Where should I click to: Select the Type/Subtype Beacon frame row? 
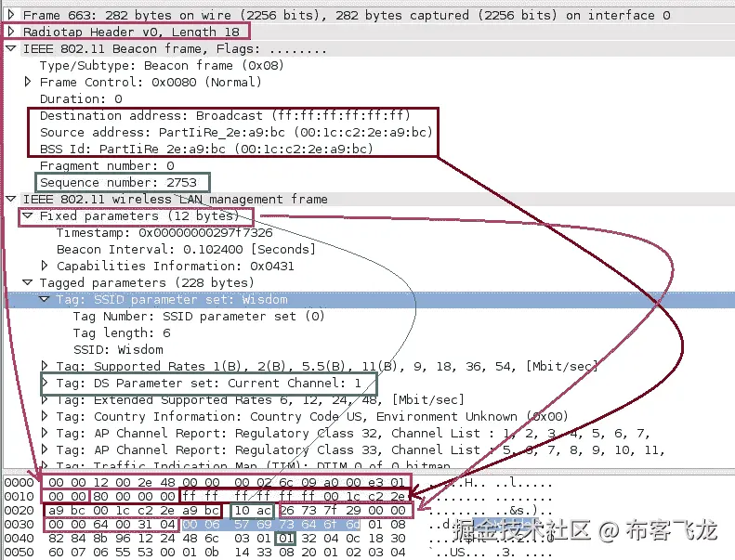[x=162, y=65]
